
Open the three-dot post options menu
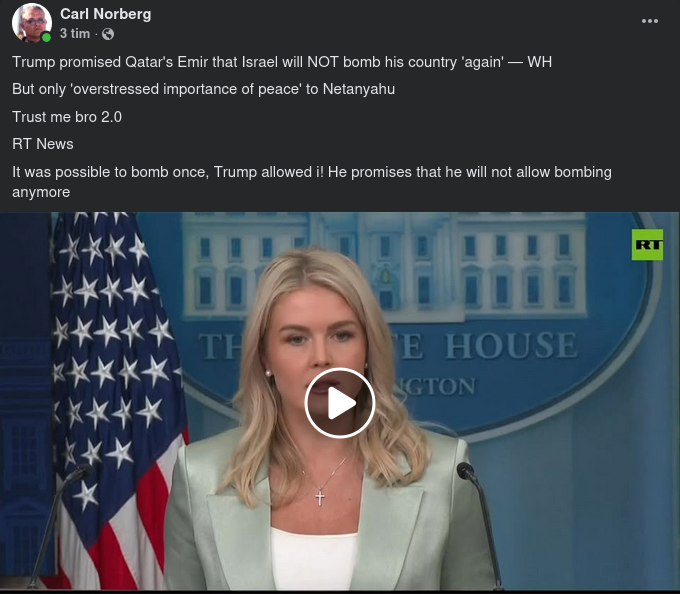(649, 21)
